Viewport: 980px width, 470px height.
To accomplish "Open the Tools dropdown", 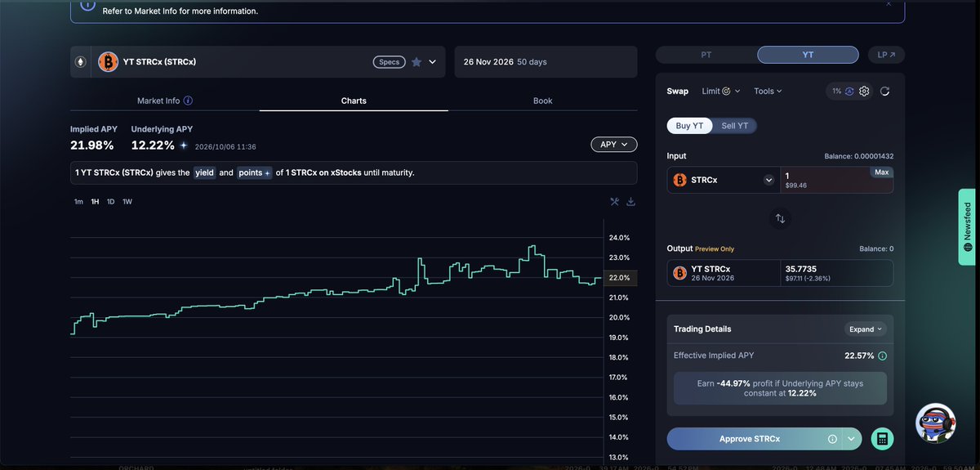I will (768, 92).
